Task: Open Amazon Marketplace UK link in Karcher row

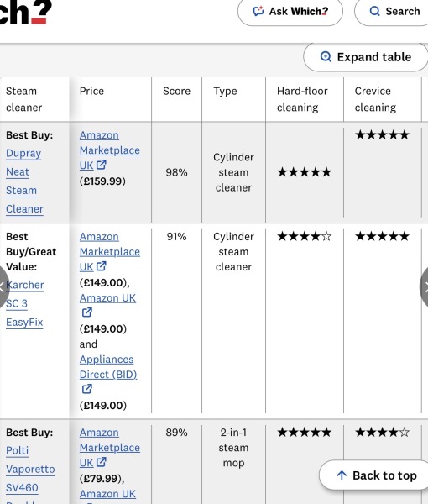Action: pyautogui.click(x=109, y=252)
